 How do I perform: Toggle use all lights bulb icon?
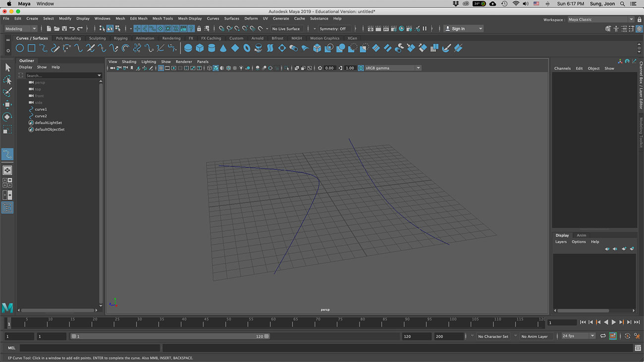pos(241,68)
